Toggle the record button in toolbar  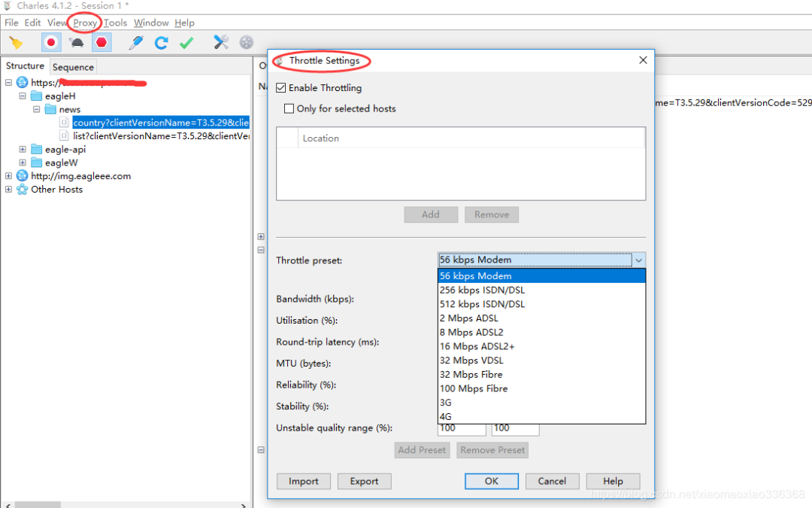(51, 42)
